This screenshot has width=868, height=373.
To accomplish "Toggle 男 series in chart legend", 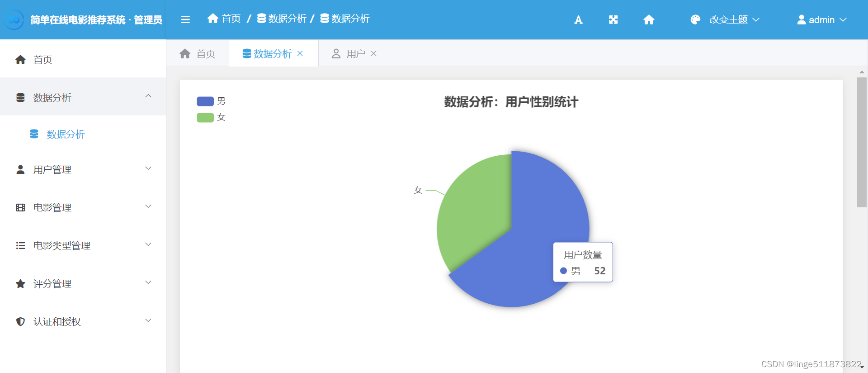I will click(x=211, y=101).
